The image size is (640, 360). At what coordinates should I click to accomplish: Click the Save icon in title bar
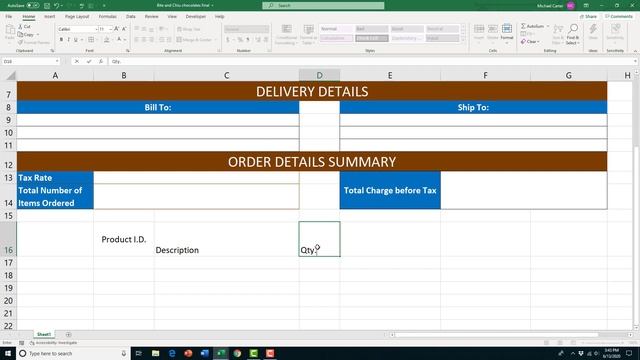pyautogui.click(x=47, y=6)
